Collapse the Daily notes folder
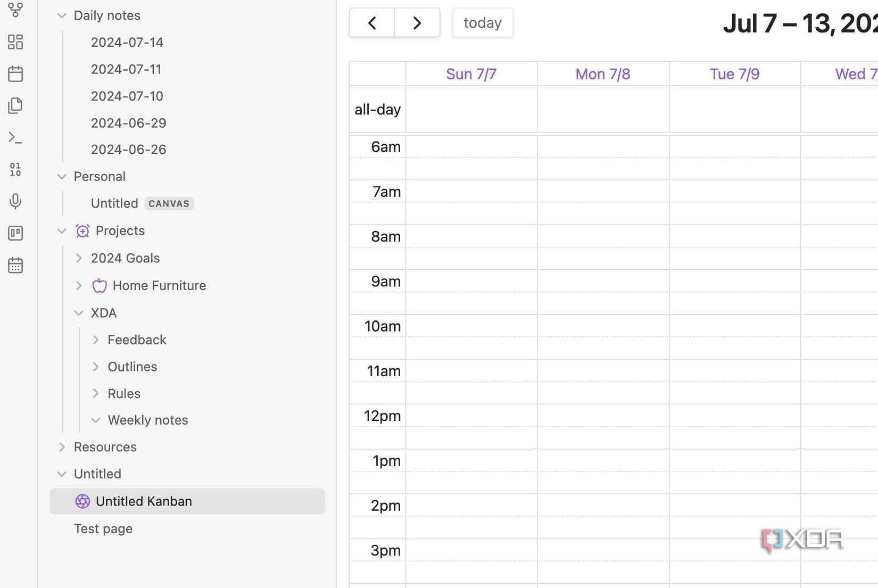Viewport: 878px width, 588px height. click(62, 15)
